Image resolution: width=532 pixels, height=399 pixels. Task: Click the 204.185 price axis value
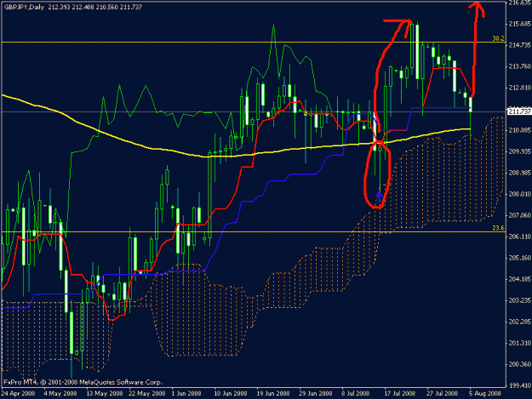tap(520, 279)
